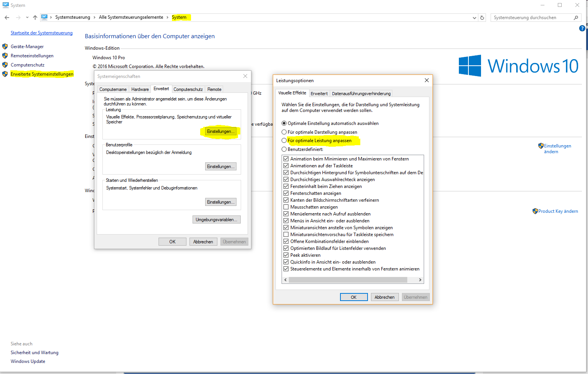Viewport: 588px width, 374px height.
Task: Open the Datenausführungsverhinderung tab
Action: pos(361,94)
